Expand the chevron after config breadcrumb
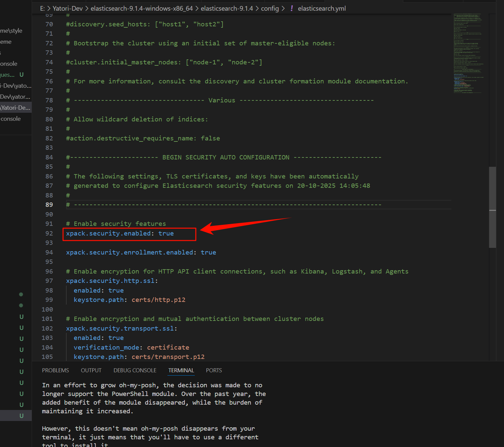Image resolution: width=504 pixels, height=447 pixels. [x=283, y=8]
